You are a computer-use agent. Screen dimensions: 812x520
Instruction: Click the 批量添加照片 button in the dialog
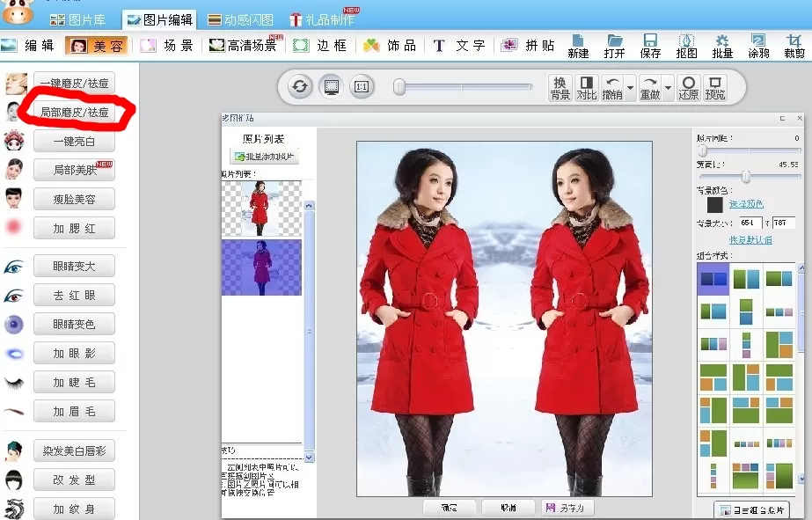[264, 157]
